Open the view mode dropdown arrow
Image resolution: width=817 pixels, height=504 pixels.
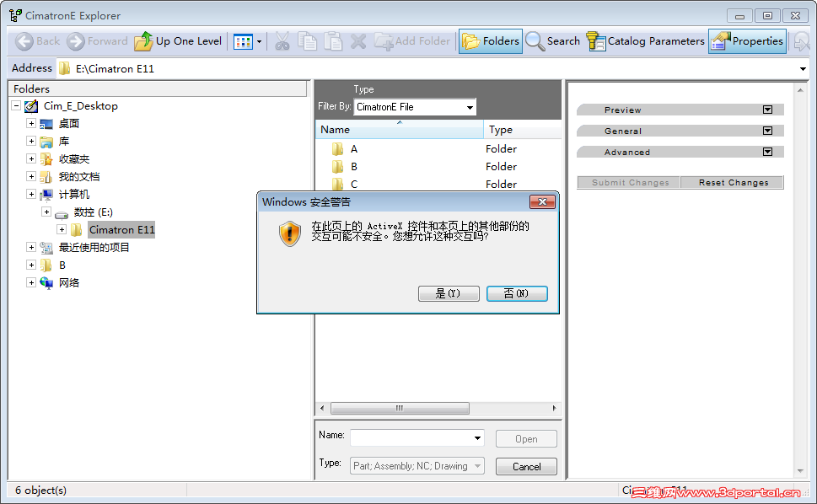(x=259, y=41)
